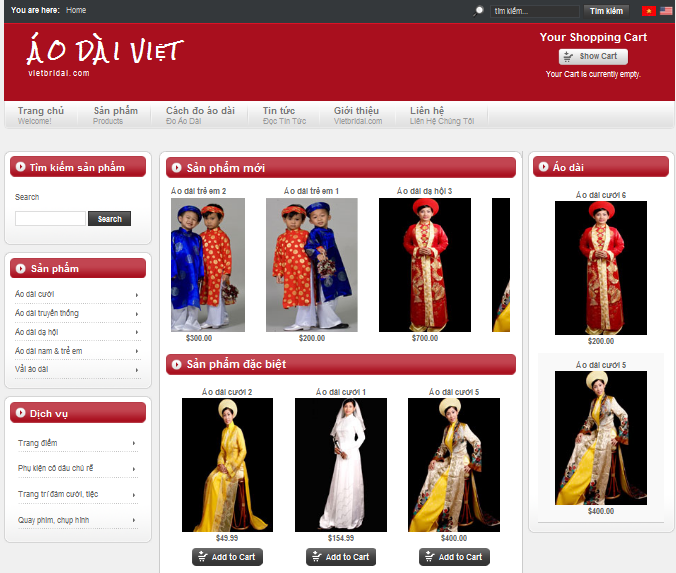Add Áo dài cưới 2 to cart

pyautogui.click(x=227, y=557)
